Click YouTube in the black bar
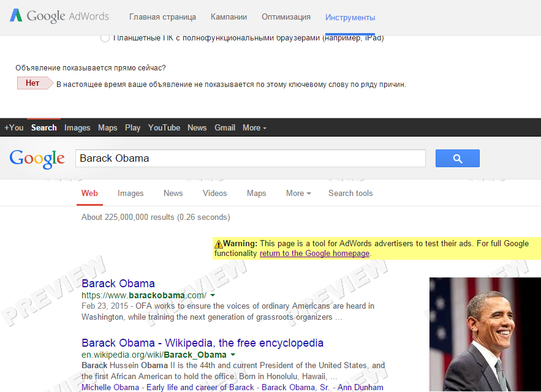541x392 pixels. (164, 127)
